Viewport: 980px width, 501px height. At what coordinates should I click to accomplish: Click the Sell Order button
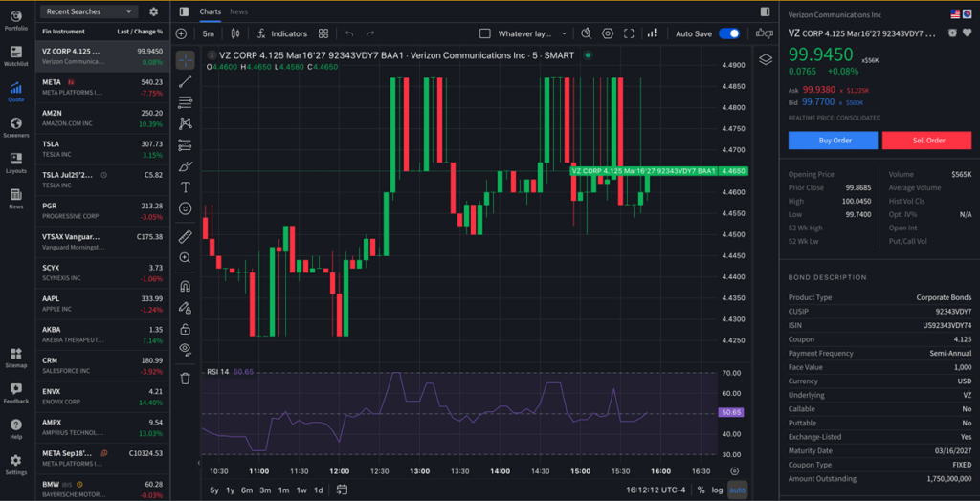926,141
